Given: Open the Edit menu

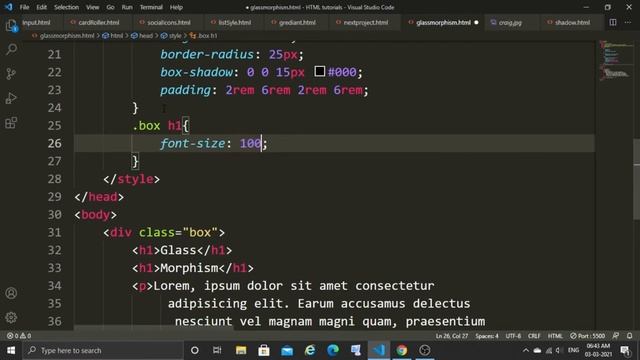Looking at the screenshot, I should [x=42, y=7].
